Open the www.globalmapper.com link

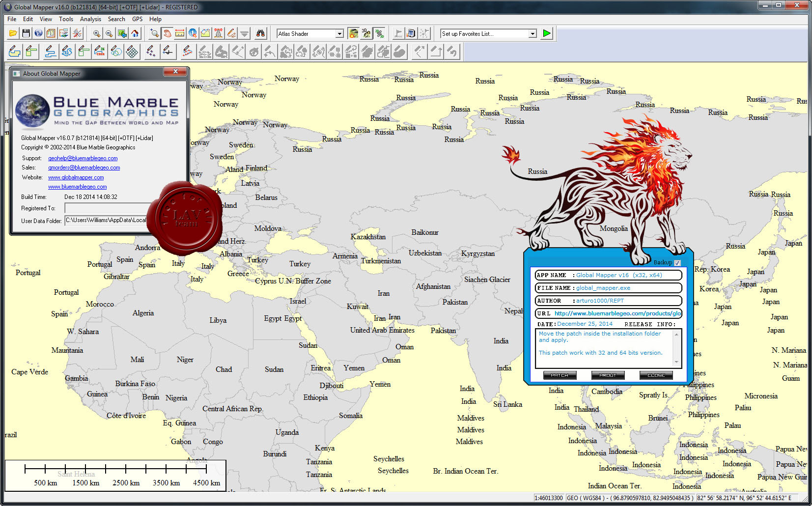[76, 177]
